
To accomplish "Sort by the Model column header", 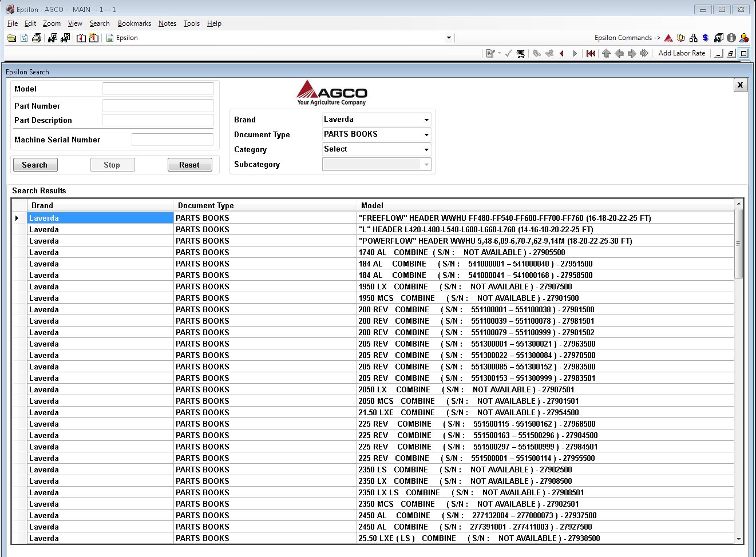I will click(545, 205).
